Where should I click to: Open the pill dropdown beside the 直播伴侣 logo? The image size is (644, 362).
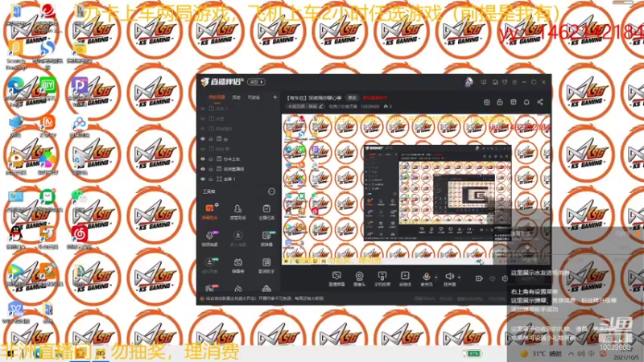tap(256, 82)
